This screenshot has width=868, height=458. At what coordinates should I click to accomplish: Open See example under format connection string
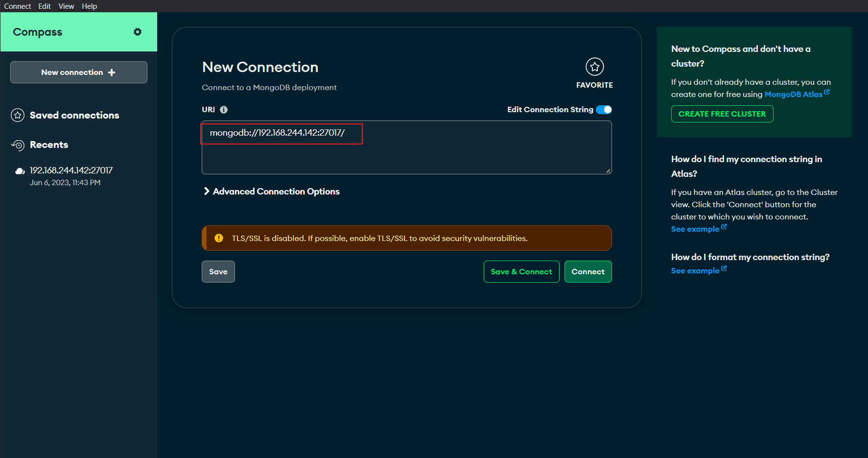click(x=695, y=271)
